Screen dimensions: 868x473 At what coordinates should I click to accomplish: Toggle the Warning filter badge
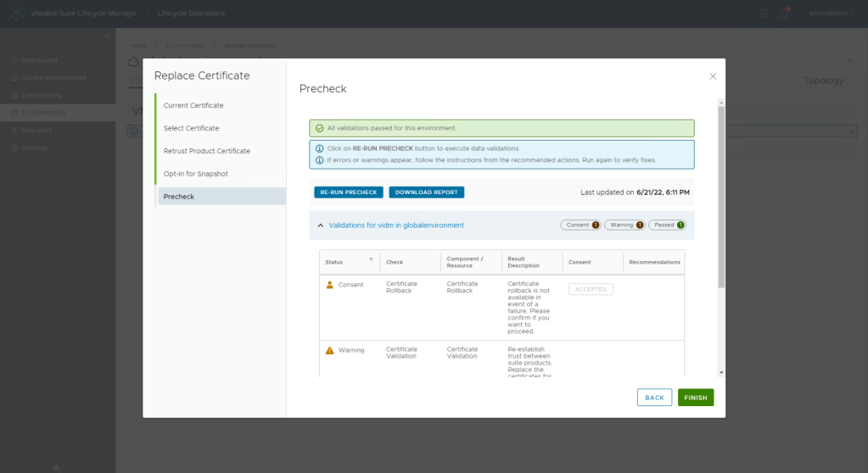coord(624,225)
